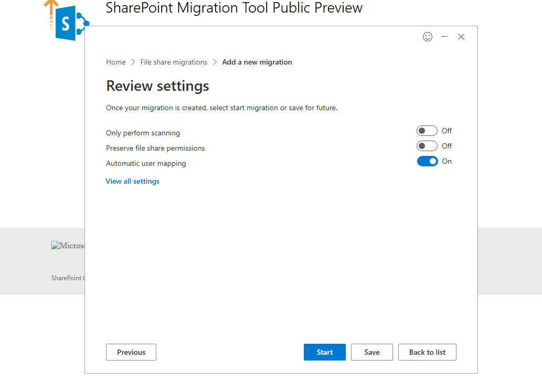Disable the Automatic user mapping switch
Screen dimensions: 542x392
tap(427, 161)
